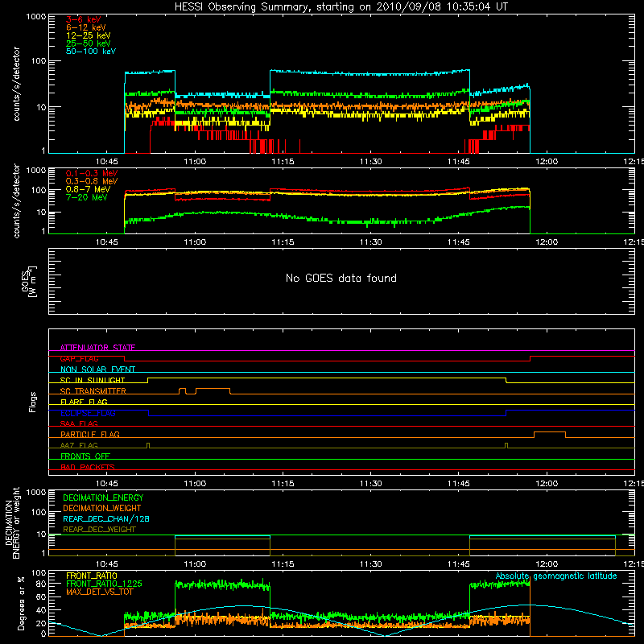Click the ECLIPSE_FLAG low segment line

click(x=327, y=415)
